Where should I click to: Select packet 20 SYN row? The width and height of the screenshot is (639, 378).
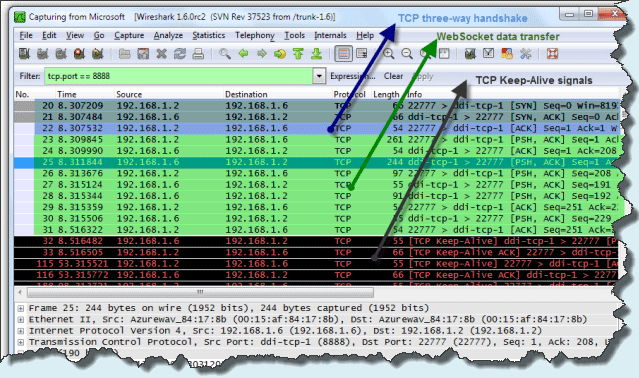pyautogui.click(x=316, y=106)
